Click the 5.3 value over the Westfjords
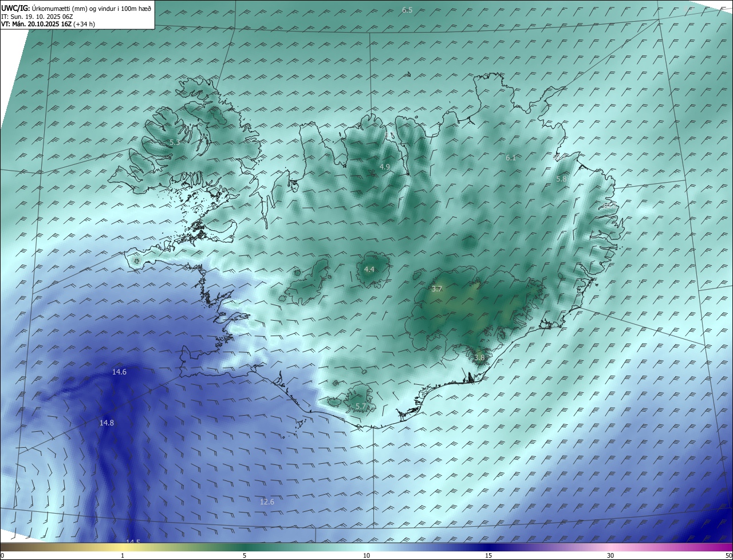Screen dimensions: 733x560 click(175, 142)
